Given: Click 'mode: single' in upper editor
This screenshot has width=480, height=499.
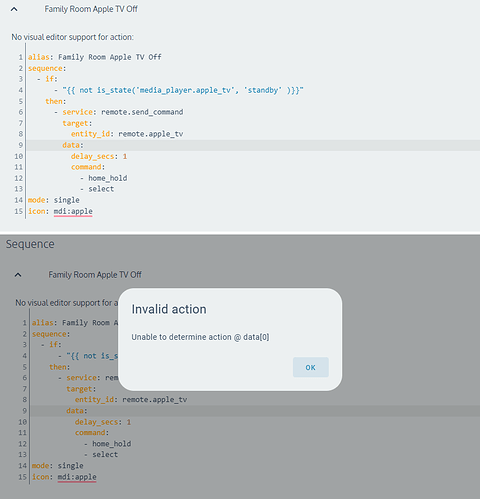Looking at the screenshot, I should click(54, 200).
